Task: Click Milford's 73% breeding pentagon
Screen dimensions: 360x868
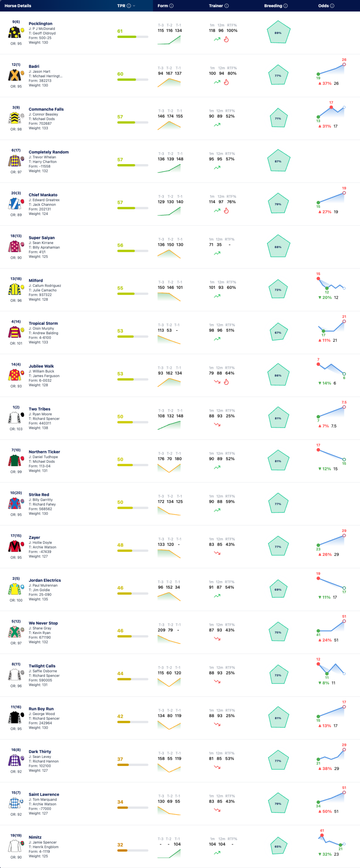Action: pyautogui.click(x=278, y=290)
